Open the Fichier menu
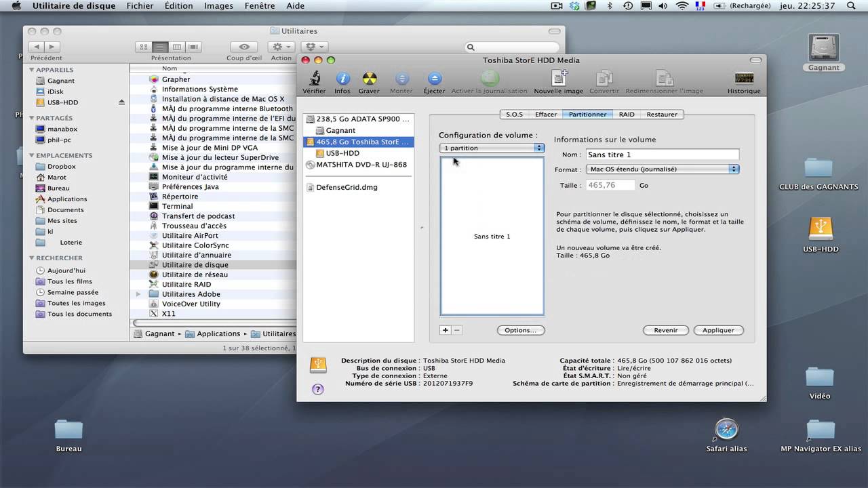 pos(140,5)
